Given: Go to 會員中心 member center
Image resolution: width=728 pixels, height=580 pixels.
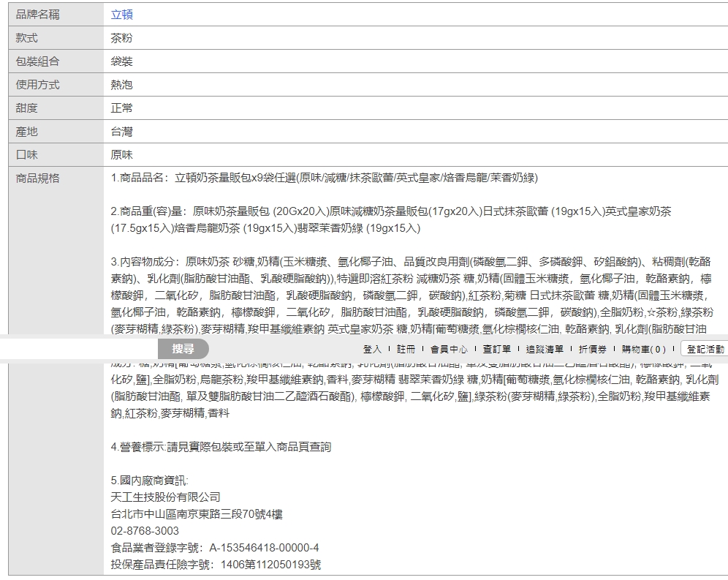Looking at the screenshot, I should (449, 349).
